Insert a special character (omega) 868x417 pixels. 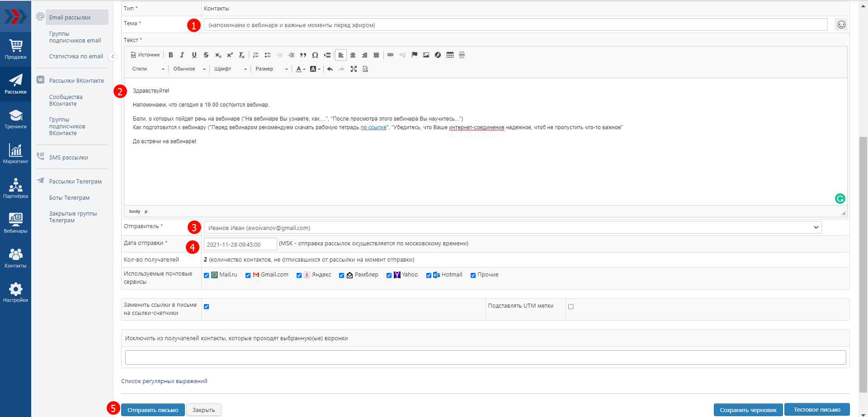(315, 55)
